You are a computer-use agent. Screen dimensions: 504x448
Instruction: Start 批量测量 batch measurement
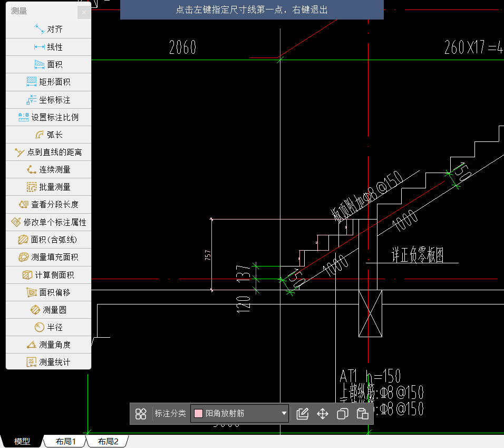(49, 187)
